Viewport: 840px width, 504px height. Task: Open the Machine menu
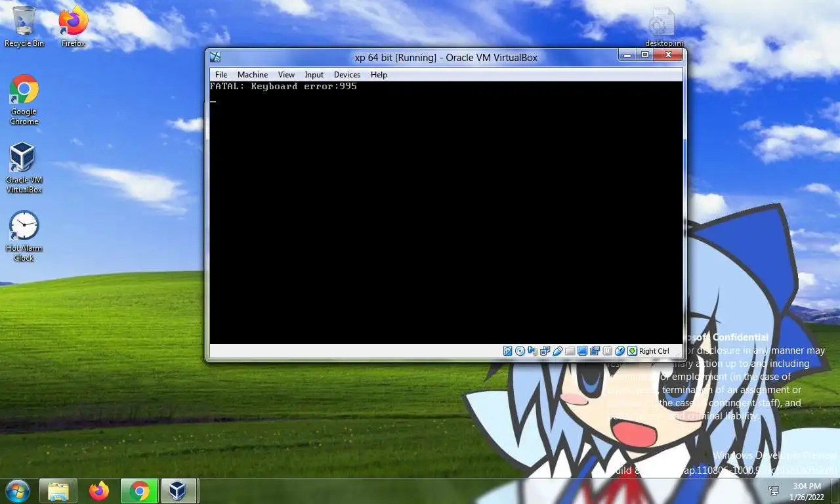(x=253, y=75)
